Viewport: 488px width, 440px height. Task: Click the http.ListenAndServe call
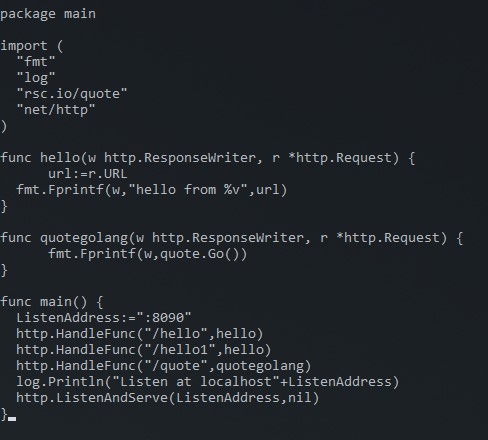[x=168, y=398]
